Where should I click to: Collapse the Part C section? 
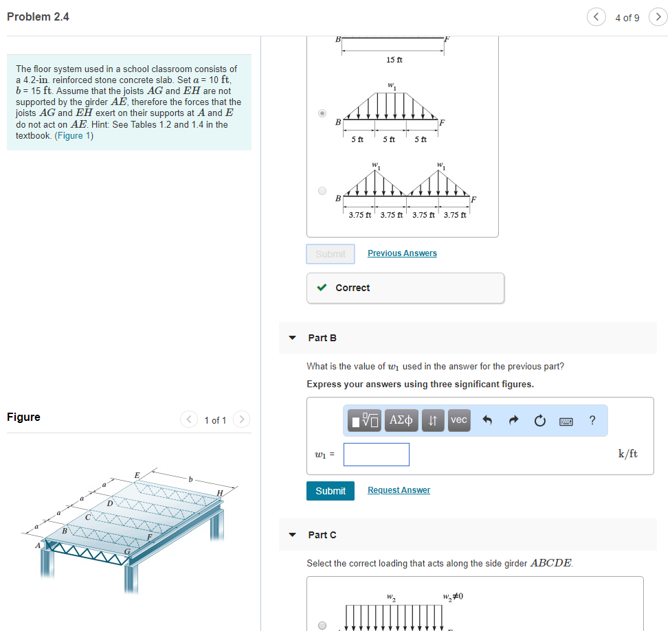click(292, 535)
